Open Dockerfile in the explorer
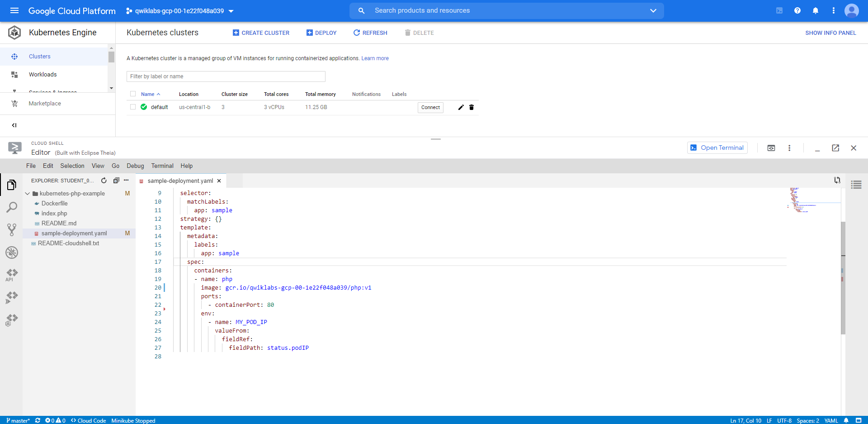The image size is (868, 424). click(x=54, y=204)
